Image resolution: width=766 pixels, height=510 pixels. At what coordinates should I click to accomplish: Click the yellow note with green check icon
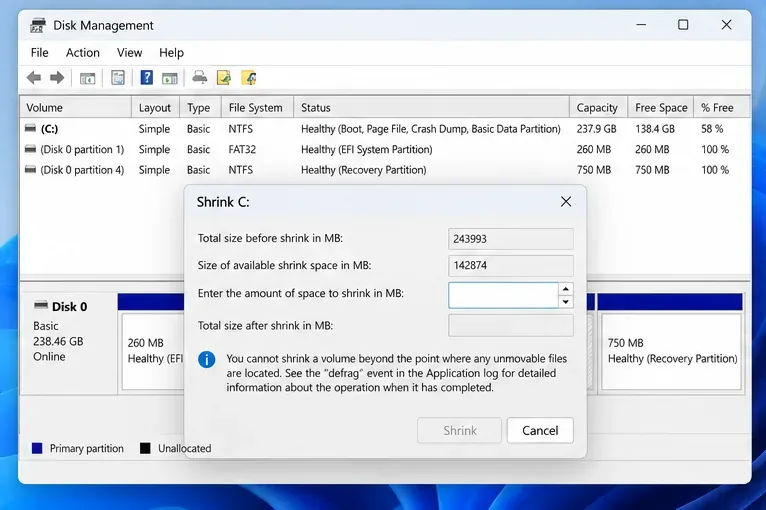click(224, 78)
